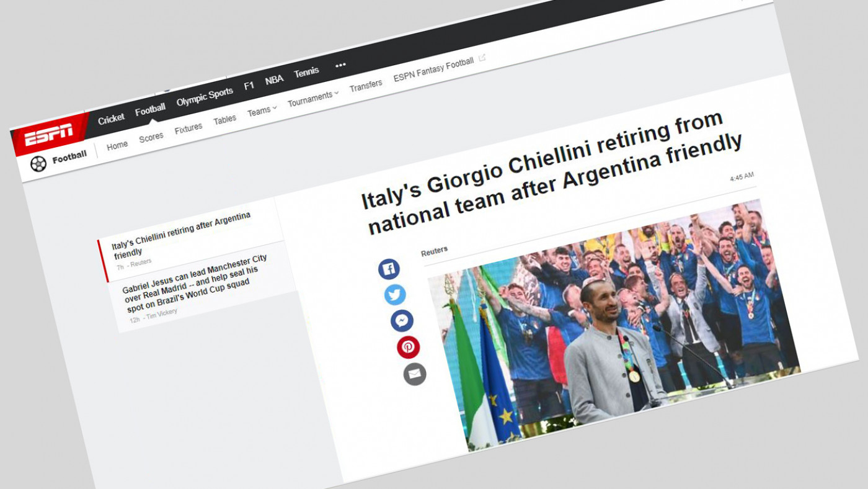Viewport: 868px width, 489px height.
Task: Click the 4:45 AM timestamp
Action: [742, 177]
